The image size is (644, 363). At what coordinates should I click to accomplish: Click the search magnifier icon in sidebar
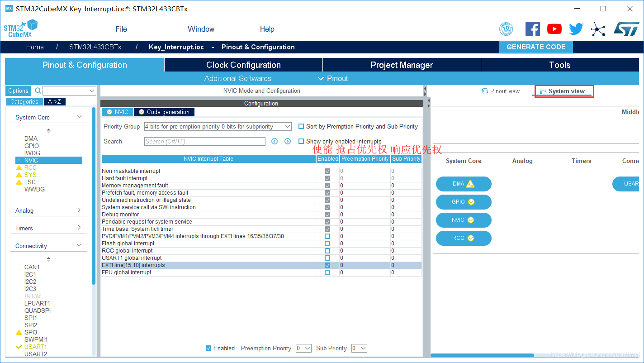38,91
